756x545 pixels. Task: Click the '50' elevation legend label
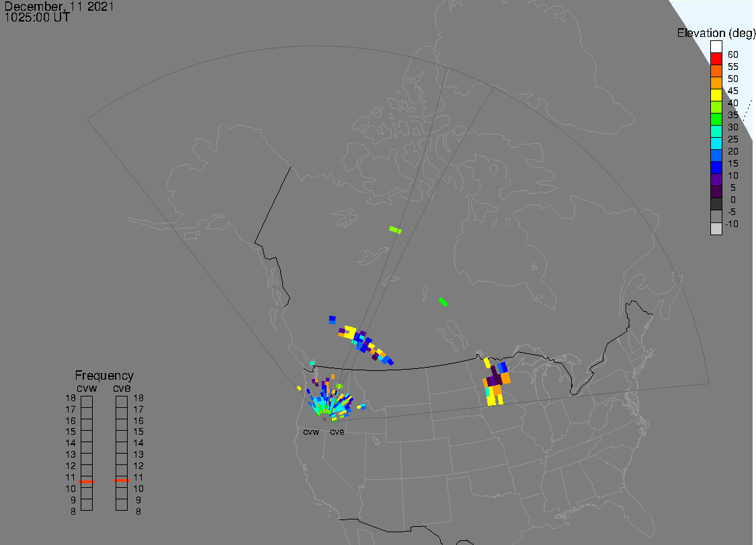(733, 79)
